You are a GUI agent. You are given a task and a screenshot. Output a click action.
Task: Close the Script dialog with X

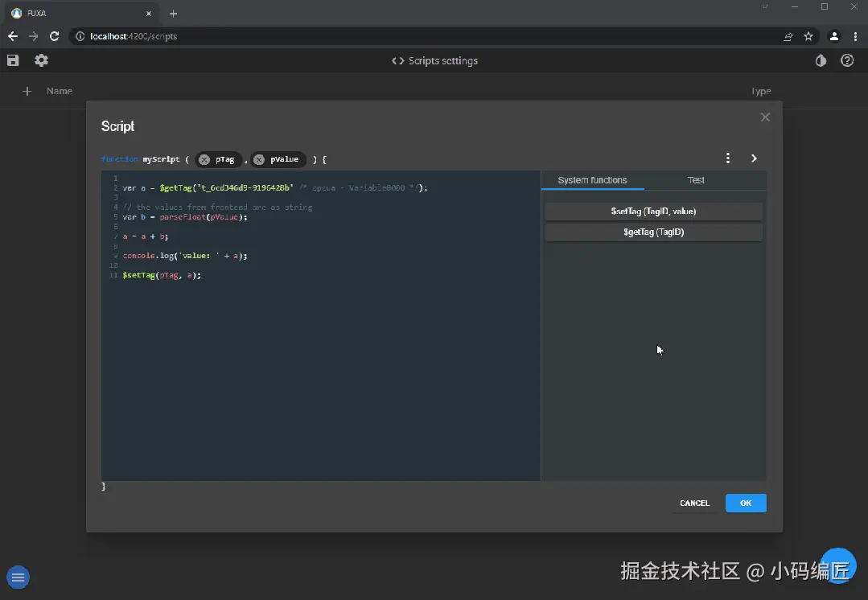point(765,117)
